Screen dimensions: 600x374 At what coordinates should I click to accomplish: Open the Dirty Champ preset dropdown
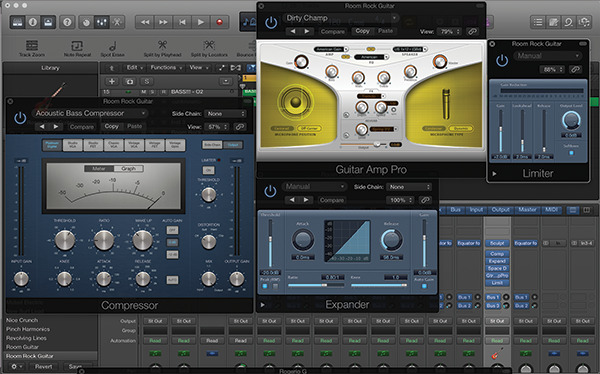(341, 18)
